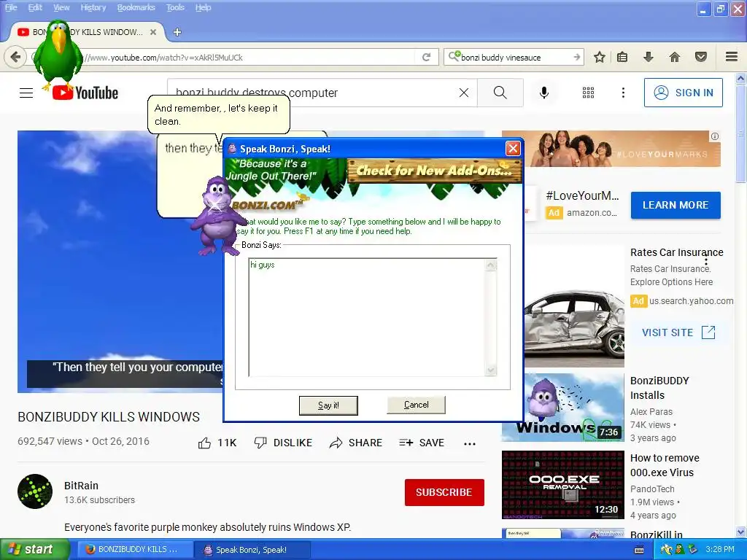
Task: Click the How to remove 000.exe Virus title
Action: (665, 465)
